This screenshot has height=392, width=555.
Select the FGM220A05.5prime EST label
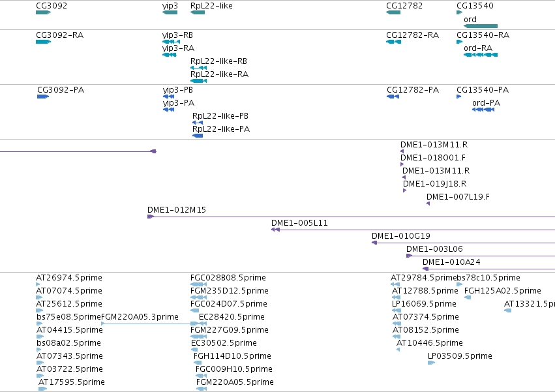(235, 382)
